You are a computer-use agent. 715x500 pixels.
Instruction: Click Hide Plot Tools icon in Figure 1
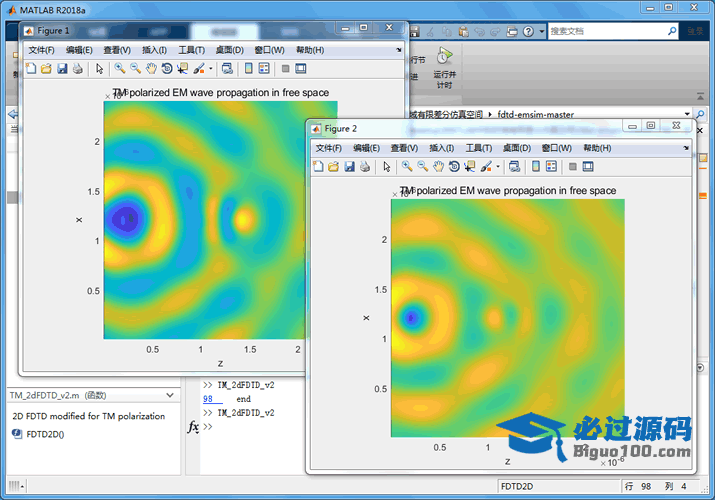click(x=285, y=69)
